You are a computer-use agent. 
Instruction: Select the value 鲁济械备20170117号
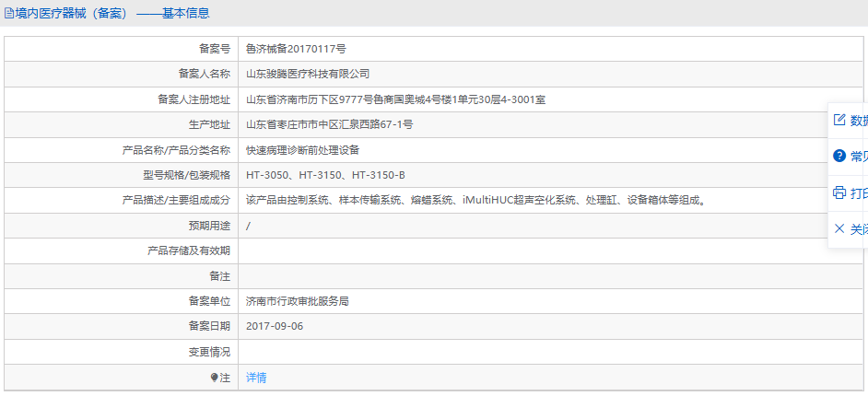coord(296,49)
